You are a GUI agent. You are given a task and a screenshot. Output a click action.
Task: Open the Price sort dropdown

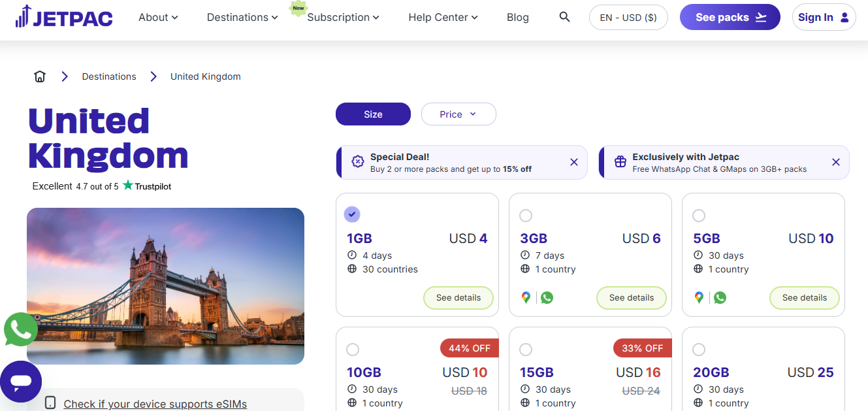(458, 114)
